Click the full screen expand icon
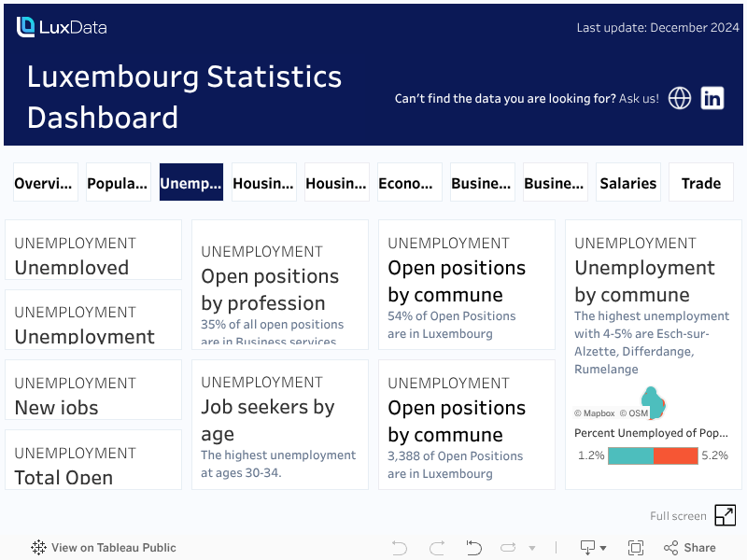Image resolution: width=747 pixels, height=560 pixels. point(725,515)
